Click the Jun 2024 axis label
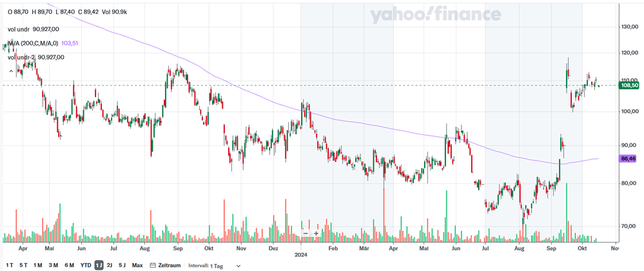The image size is (644, 271). point(455,248)
